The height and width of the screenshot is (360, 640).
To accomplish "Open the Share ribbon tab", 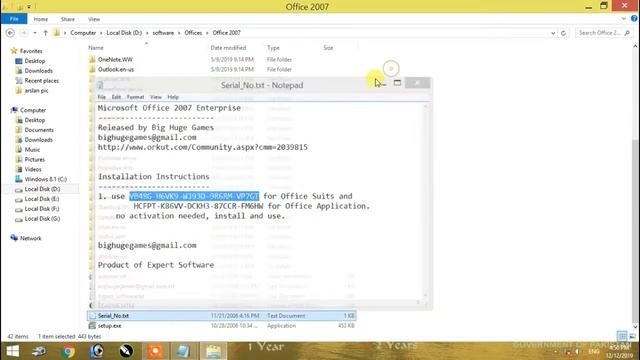I will coord(68,19).
